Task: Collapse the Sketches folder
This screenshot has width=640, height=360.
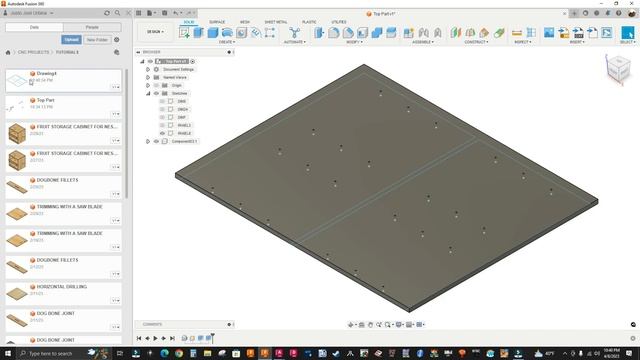Action: [148, 93]
